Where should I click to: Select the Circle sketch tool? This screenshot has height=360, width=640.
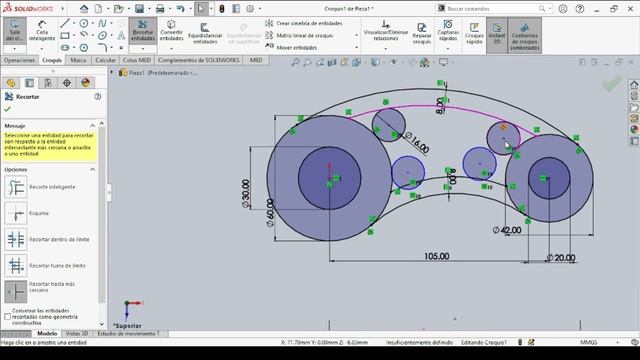click(x=84, y=23)
